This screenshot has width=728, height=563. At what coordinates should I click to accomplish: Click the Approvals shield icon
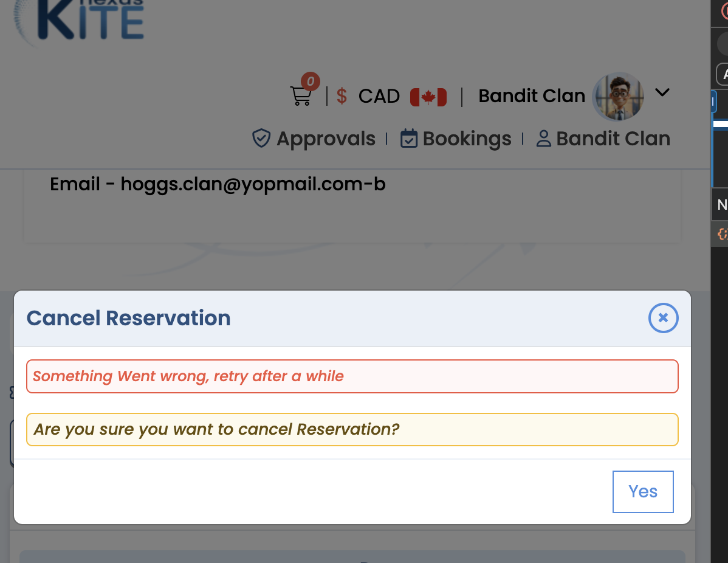pos(261,139)
